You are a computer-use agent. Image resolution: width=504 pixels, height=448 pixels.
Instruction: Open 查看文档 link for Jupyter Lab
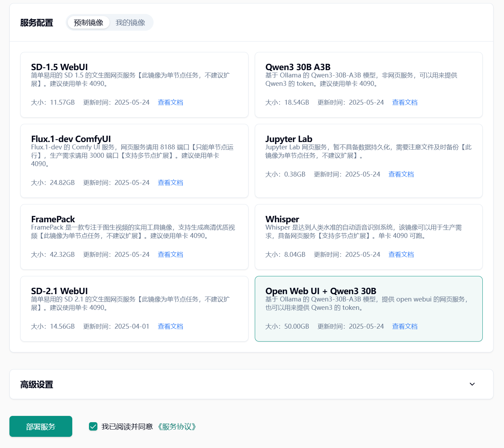(x=401, y=174)
